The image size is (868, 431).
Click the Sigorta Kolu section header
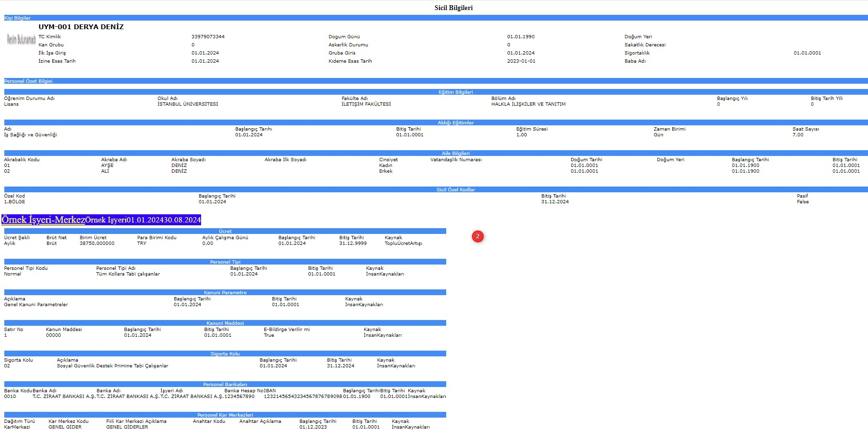pos(225,354)
